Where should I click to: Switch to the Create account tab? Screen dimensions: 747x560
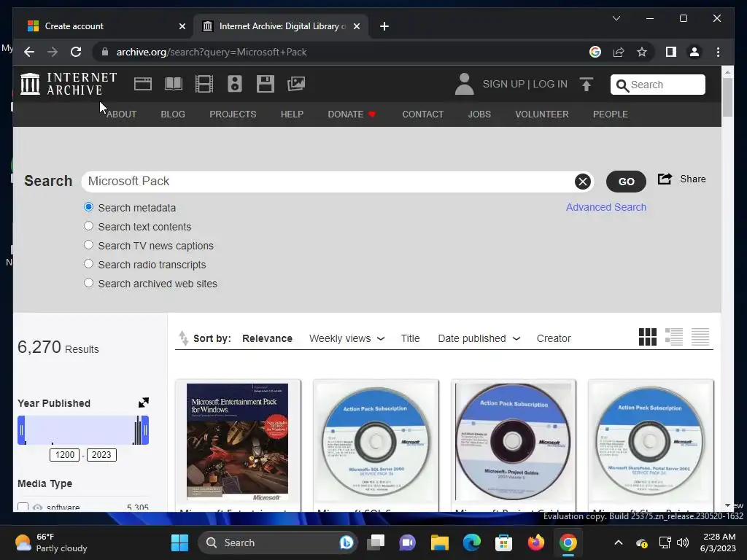pyautogui.click(x=105, y=26)
